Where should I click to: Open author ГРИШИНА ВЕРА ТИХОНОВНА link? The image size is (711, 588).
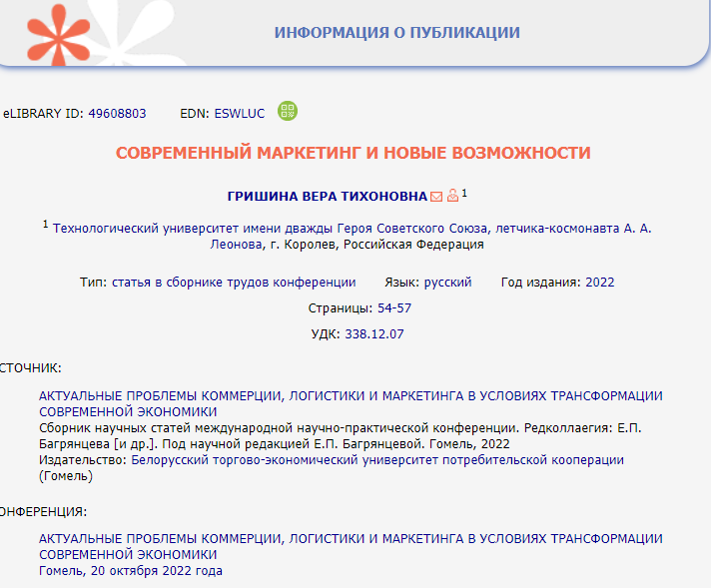tap(328, 197)
